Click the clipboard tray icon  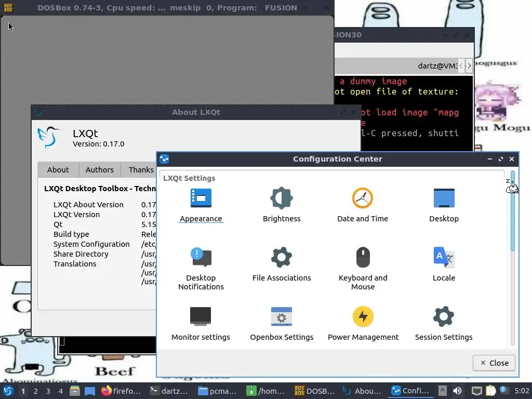490,391
